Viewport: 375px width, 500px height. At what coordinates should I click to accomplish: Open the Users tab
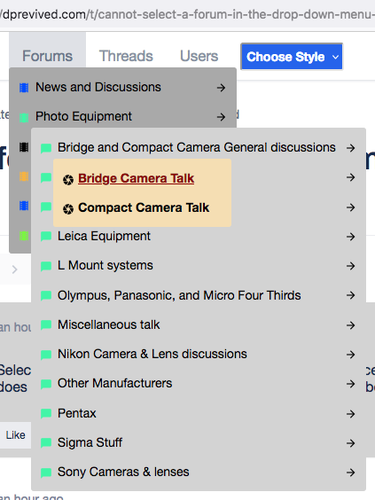point(199,56)
